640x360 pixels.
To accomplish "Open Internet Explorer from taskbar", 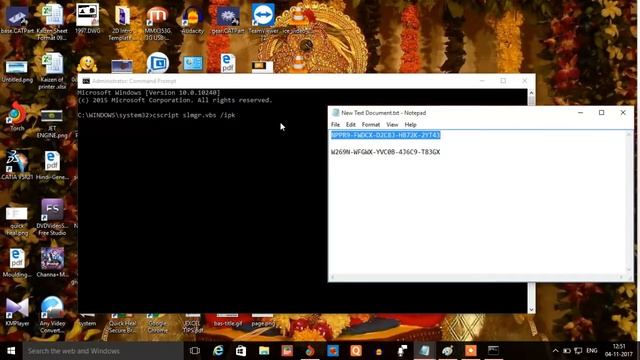I will pos(218,351).
